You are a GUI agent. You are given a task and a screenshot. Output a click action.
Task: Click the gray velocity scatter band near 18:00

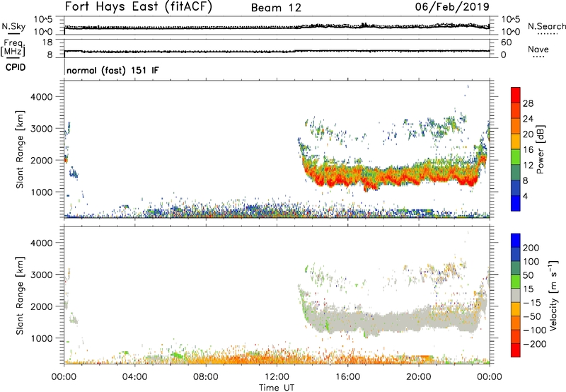tap(383, 321)
